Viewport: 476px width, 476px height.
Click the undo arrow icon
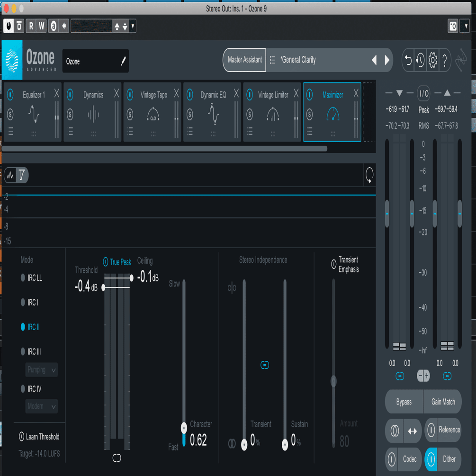click(408, 60)
